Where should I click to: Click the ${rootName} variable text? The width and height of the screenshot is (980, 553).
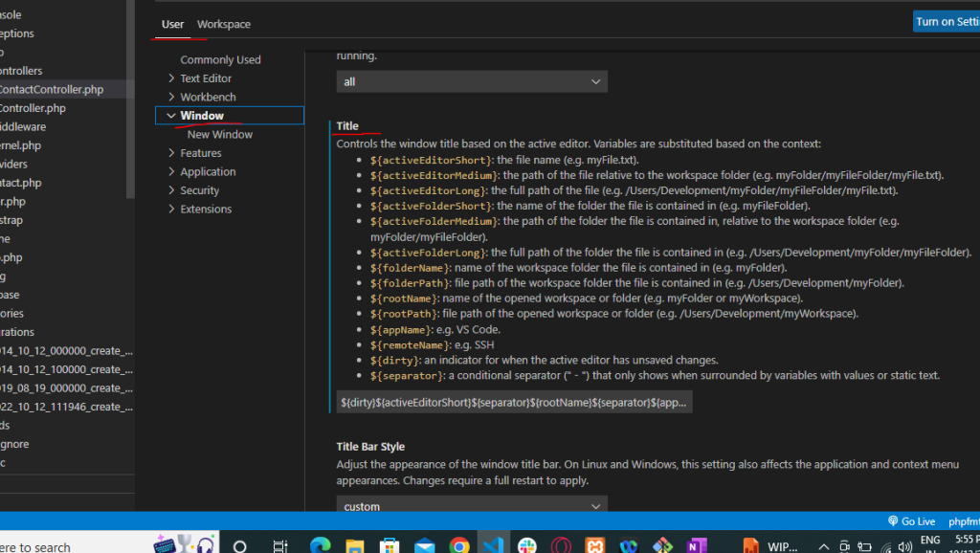tap(404, 299)
